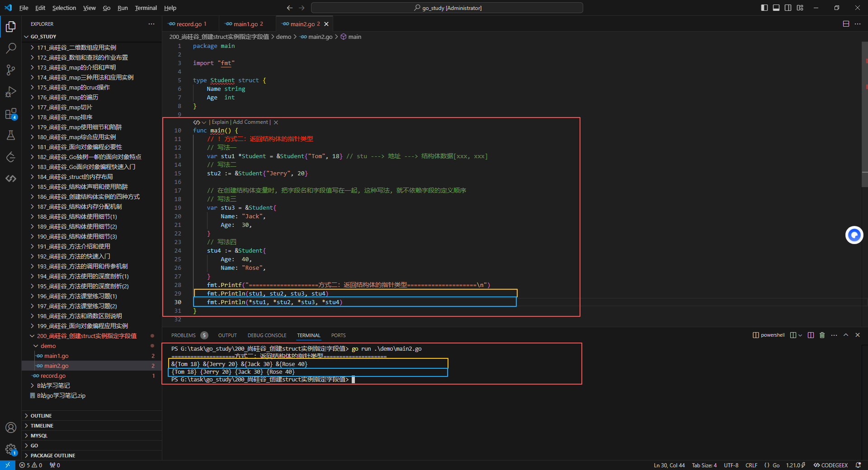Viewport: 868px width, 470px height.
Task: Open the Terminal menu
Action: (146, 8)
